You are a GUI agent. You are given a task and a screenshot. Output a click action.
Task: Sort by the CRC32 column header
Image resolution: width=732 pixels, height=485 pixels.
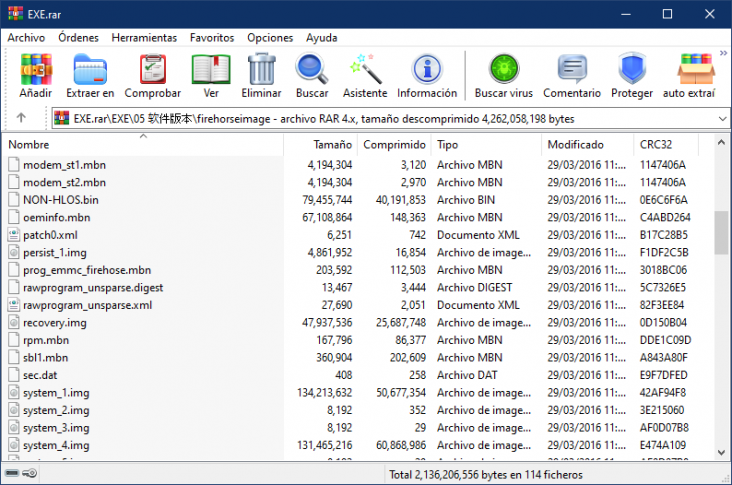(x=666, y=145)
